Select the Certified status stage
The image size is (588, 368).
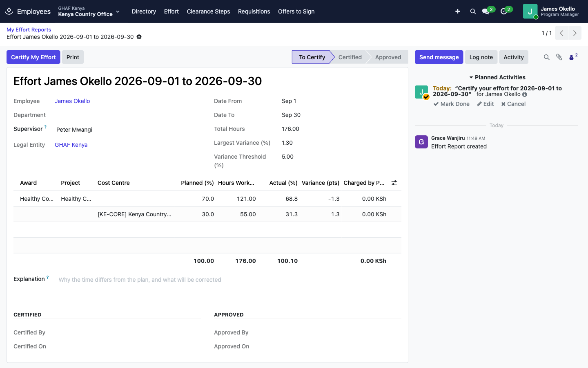(350, 57)
